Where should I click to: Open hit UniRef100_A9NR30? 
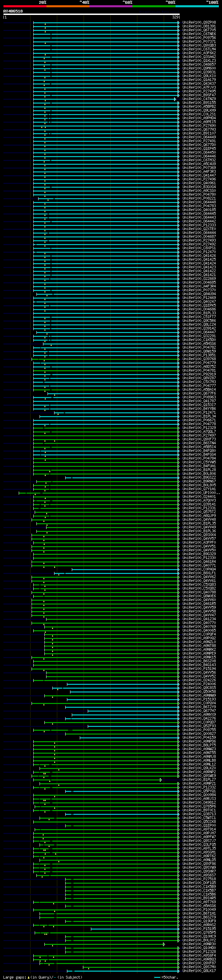click(x=199, y=944)
